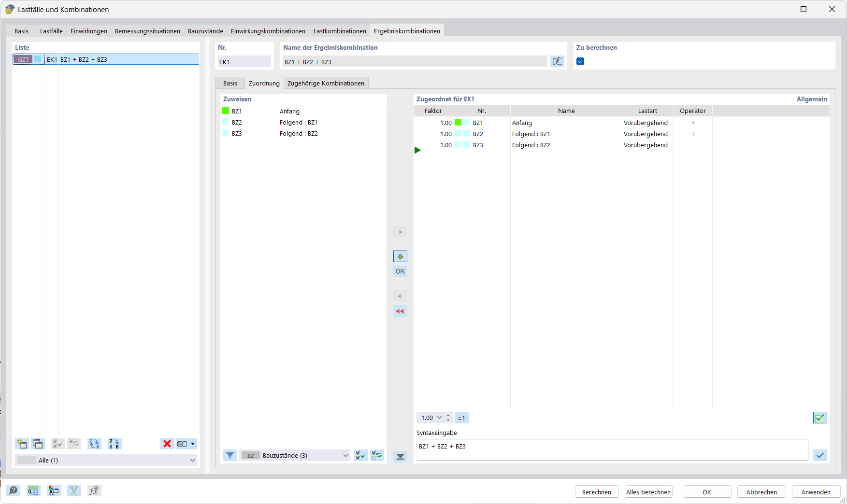Toggle the green checkmark near factor field
The height and width of the screenshot is (504, 847).
coord(820,417)
